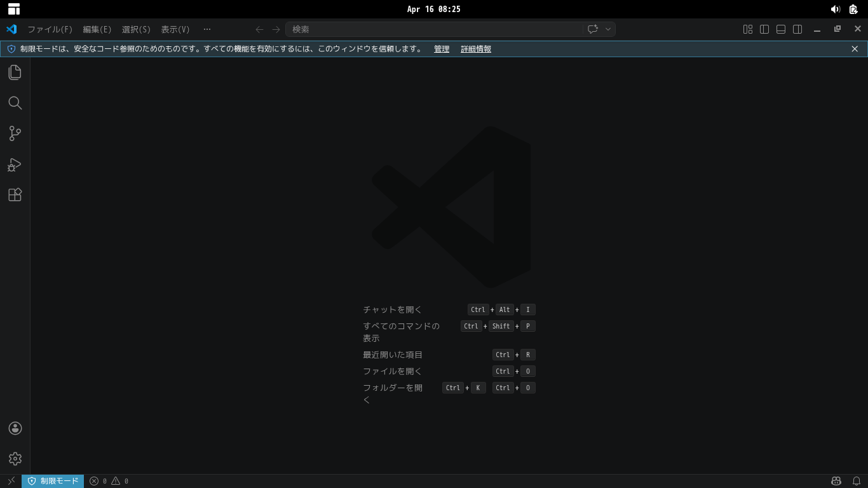Open the Copilot status icon
Image resolution: width=868 pixels, height=488 pixels.
(837, 481)
